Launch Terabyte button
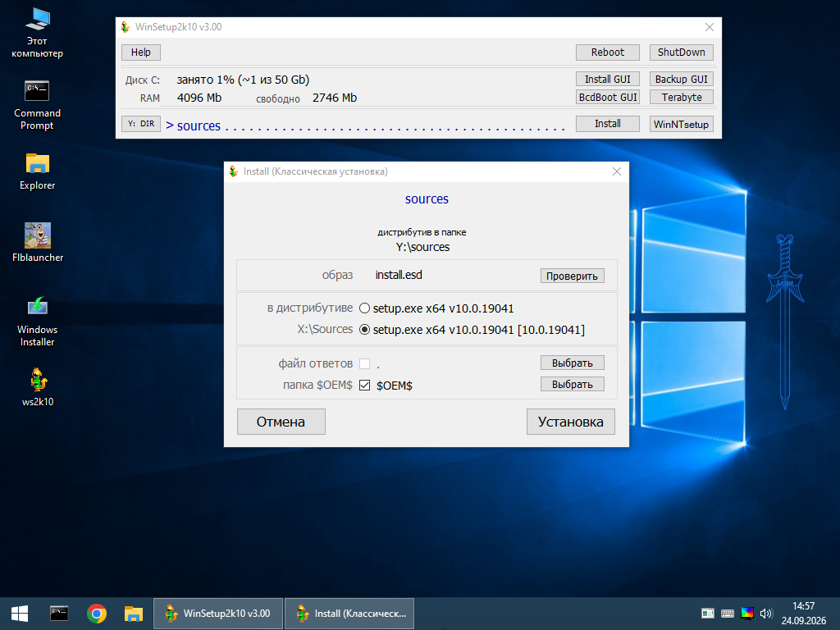This screenshot has height=630, width=840. click(682, 97)
